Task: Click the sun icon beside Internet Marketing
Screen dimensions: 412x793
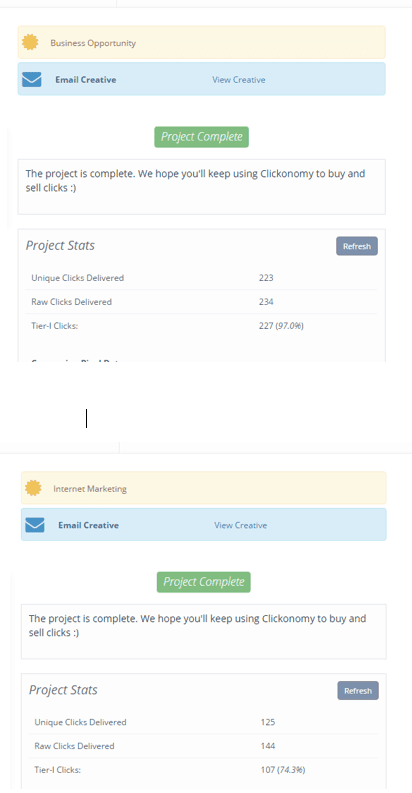Action: [33, 488]
